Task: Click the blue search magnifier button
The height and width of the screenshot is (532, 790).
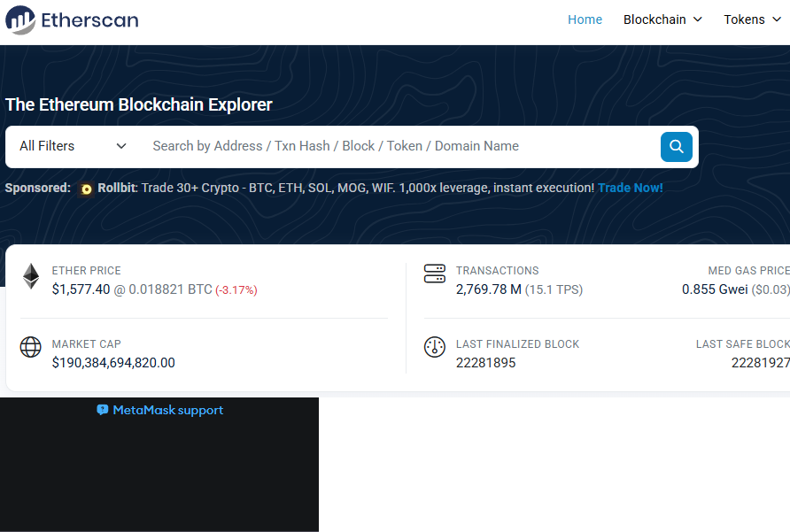Action: tap(676, 147)
